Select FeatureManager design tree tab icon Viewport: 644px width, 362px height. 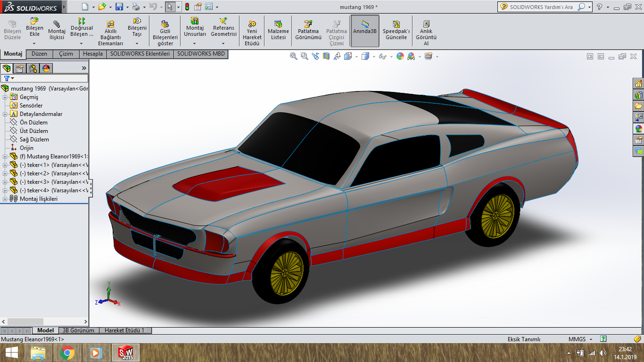pyautogui.click(x=7, y=68)
